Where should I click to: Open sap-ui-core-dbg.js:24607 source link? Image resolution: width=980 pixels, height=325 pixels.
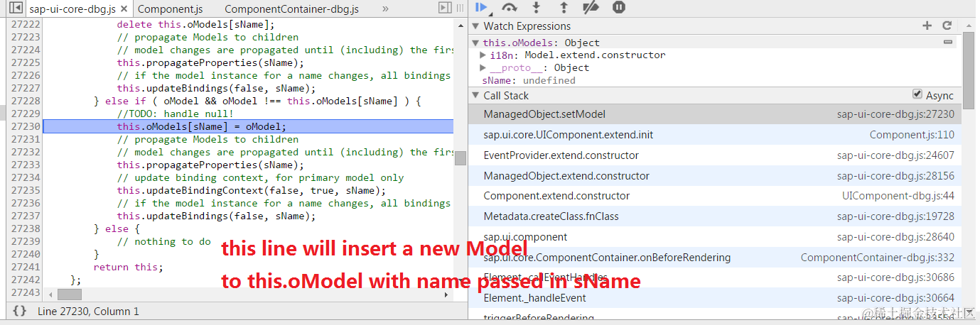(895, 155)
